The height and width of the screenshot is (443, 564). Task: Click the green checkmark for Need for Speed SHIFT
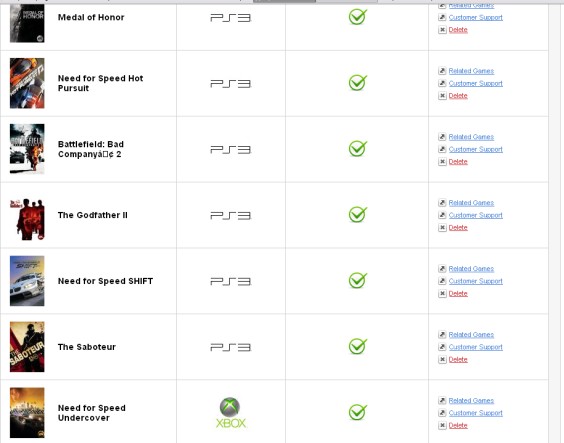coord(358,280)
